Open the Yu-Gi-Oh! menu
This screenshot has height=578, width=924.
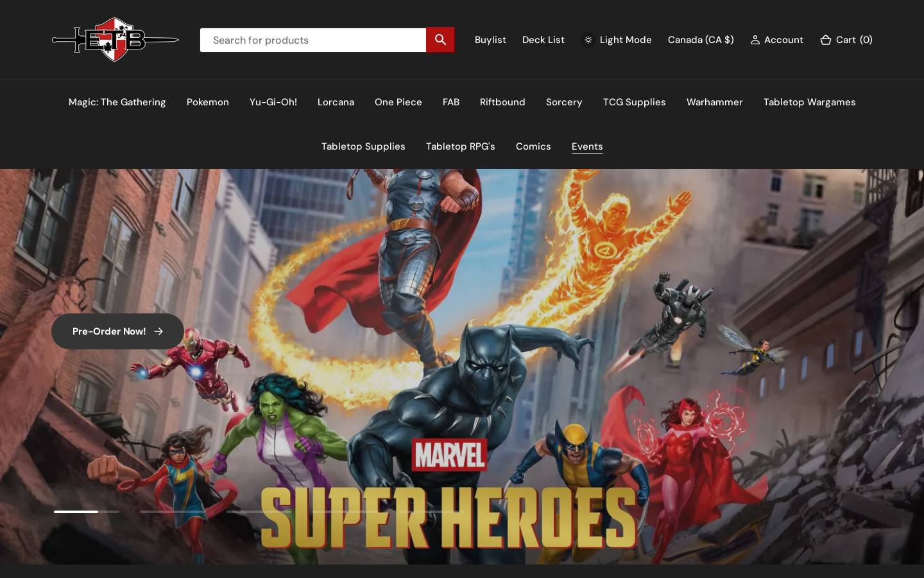pos(273,102)
